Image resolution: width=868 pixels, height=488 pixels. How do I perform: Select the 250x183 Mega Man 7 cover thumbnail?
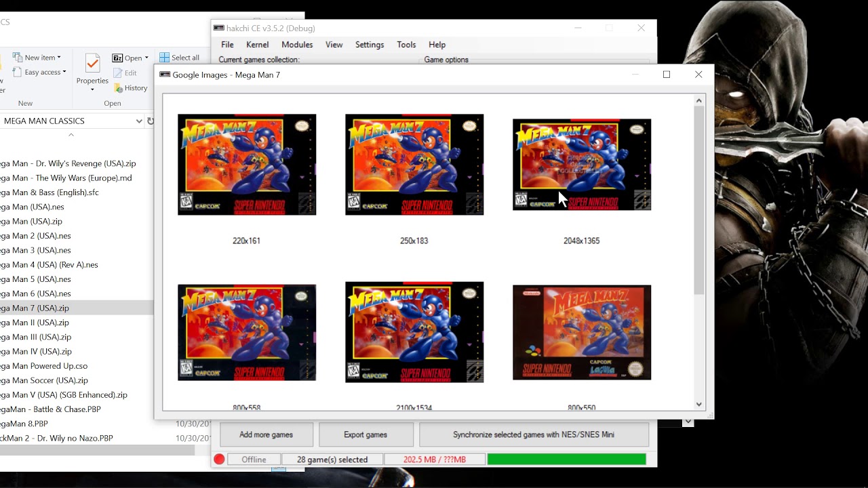(414, 165)
